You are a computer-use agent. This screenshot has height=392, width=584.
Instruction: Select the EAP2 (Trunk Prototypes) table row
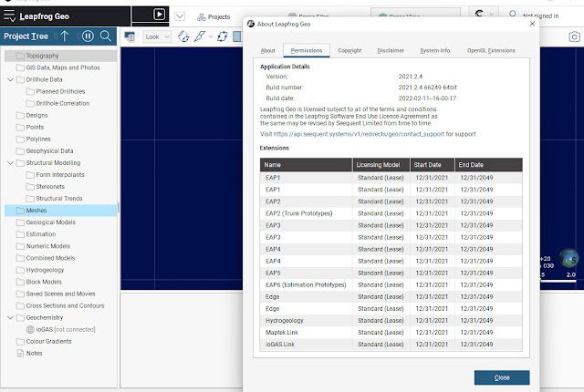tap(391, 213)
